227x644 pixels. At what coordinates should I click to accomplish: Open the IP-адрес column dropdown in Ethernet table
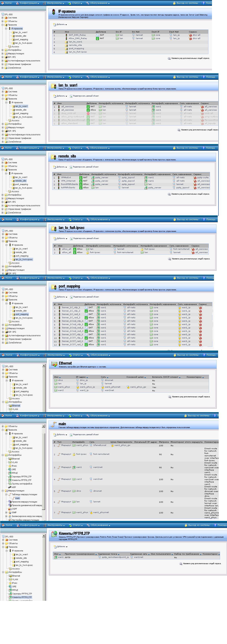tap(87, 377)
